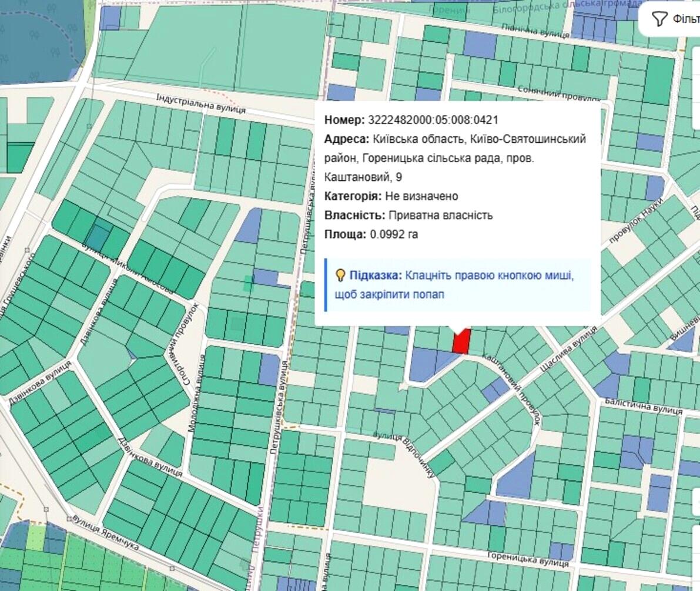The width and height of the screenshot is (700, 591).
Task: Click the Балістична вулиця street label
Action: [x=644, y=406]
